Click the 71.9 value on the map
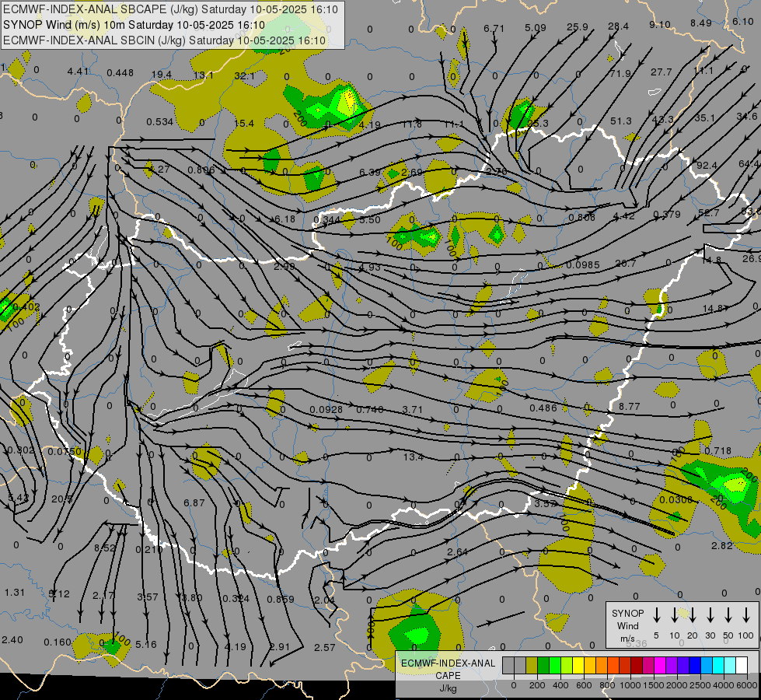761x700 pixels. [x=621, y=73]
